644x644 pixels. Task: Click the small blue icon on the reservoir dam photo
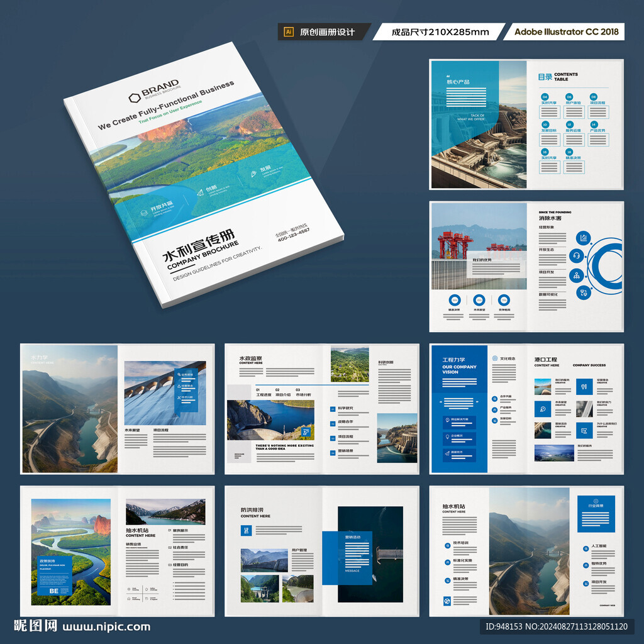click(x=305, y=432)
